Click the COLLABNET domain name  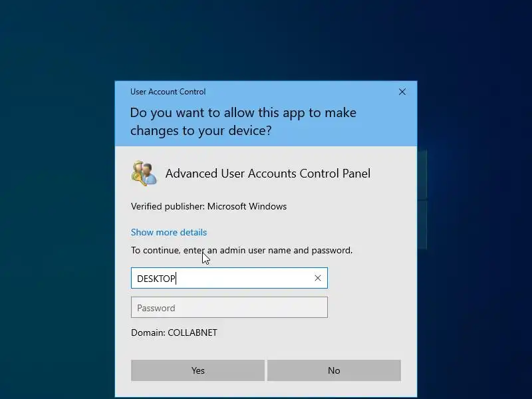(x=192, y=333)
